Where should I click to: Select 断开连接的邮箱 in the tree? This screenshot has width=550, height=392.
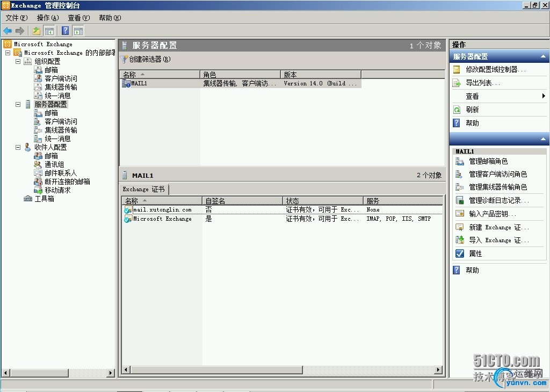pos(67,182)
